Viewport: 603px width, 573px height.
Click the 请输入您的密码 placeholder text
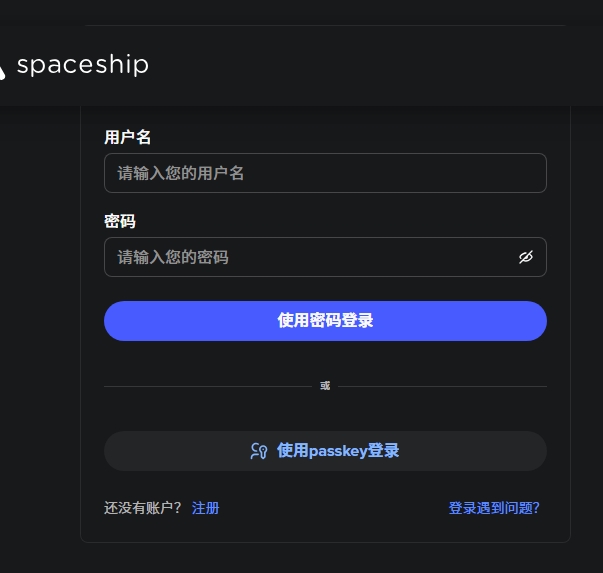173,257
